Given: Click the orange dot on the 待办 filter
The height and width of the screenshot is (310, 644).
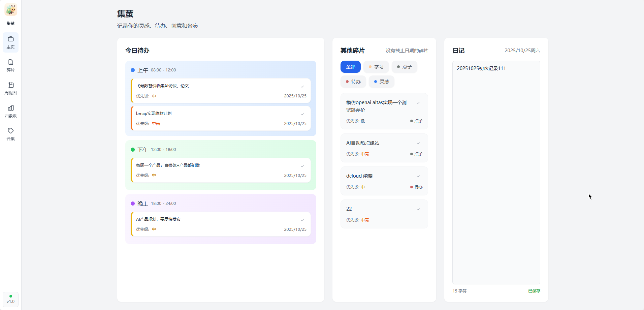Looking at the screenshot, I should pyautogui.click(x=348, y=82).
